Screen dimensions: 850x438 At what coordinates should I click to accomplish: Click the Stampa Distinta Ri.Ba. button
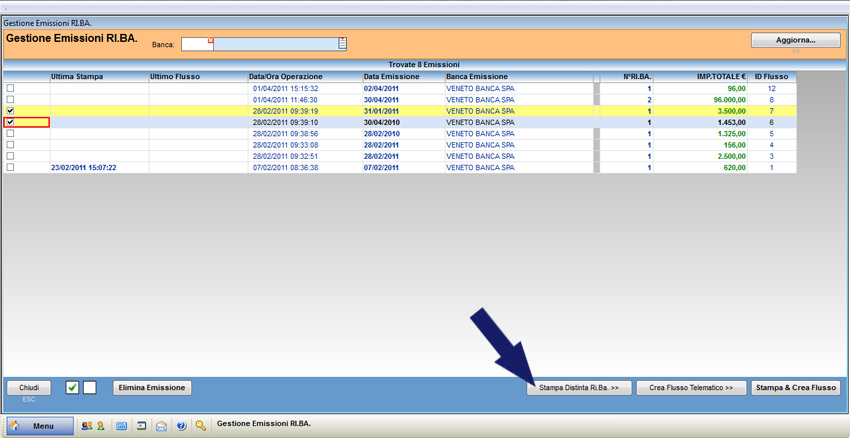coord(579,387)
